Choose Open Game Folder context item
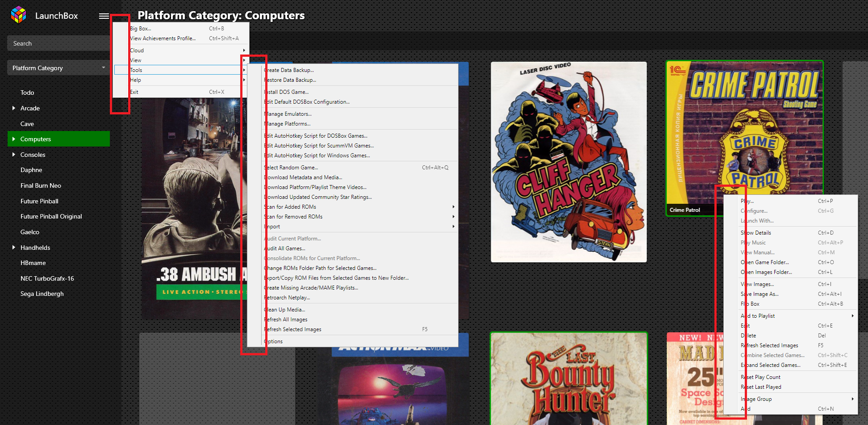This screenshot has width=868, height=425. point(790,262)
